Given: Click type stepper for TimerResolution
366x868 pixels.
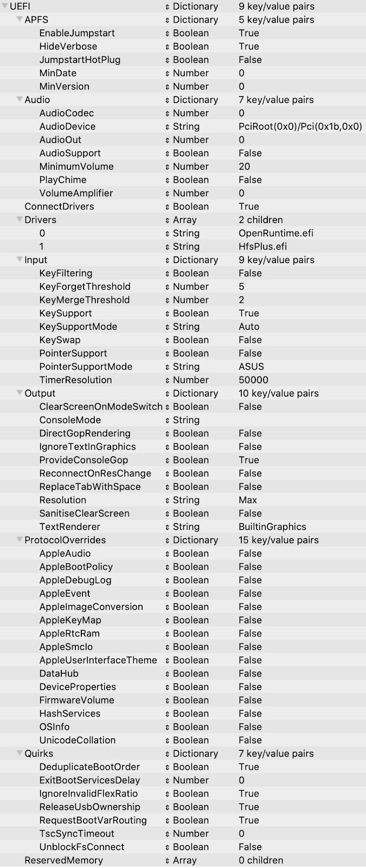Looking at the screenshot, I should click(x=168, y=380).
